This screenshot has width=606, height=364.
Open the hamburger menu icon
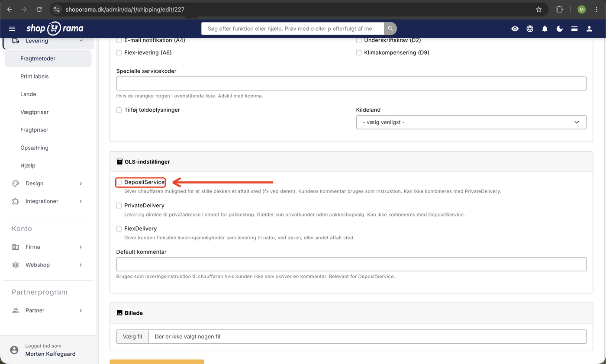tap(12, 29)
